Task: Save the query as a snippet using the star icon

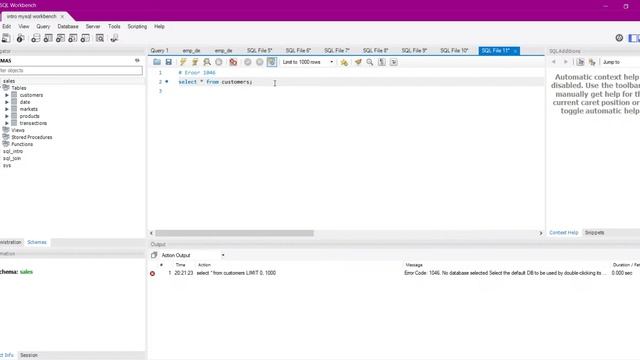Action: click(344, 62)
